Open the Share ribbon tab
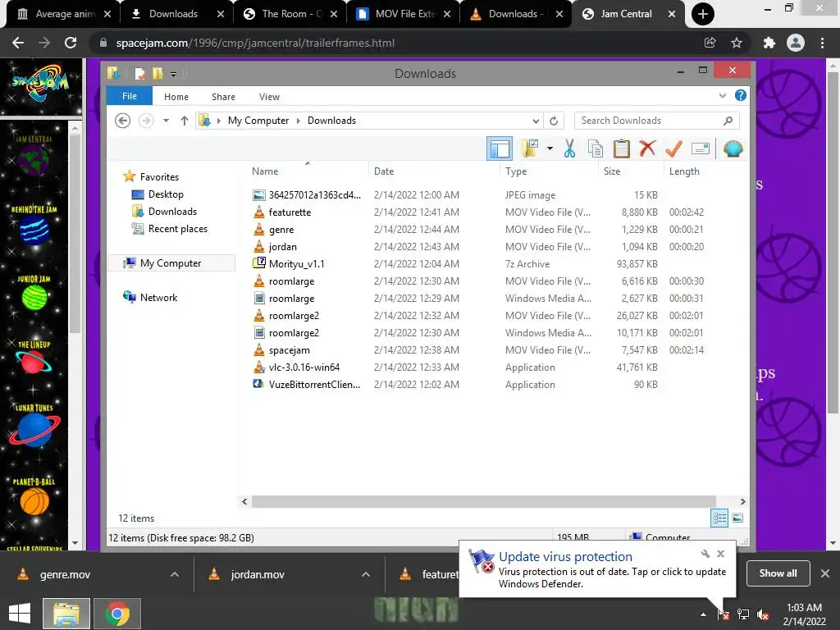This screenshot has width=840, height=630. point(223,97)
